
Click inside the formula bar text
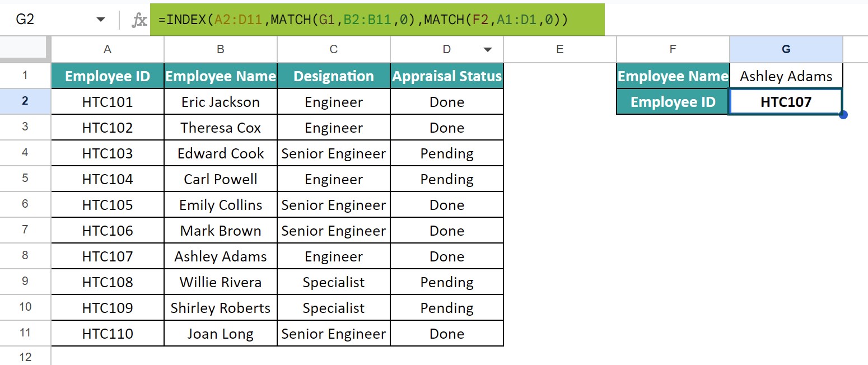tap(363, 20)
